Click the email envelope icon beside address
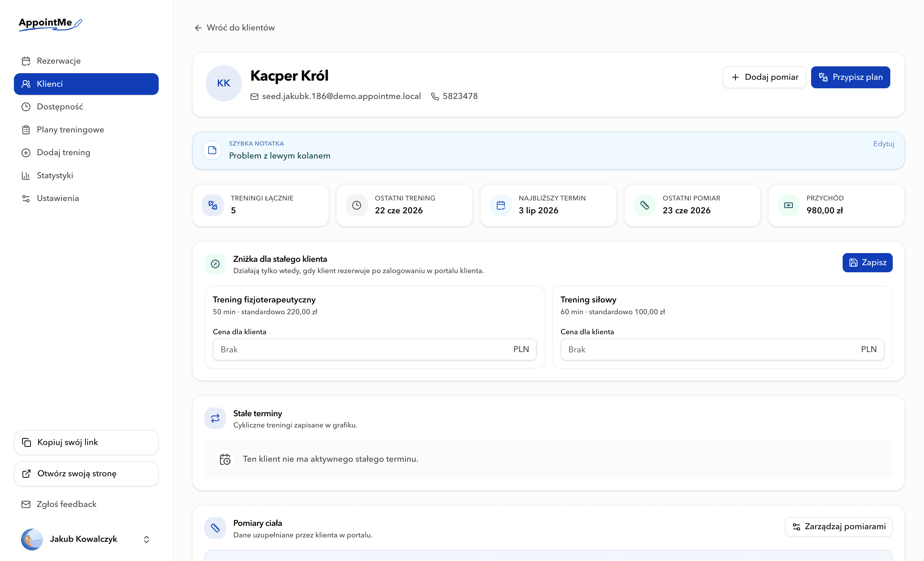The width and height of the screenshot is (924, 561). click(254, 97)
